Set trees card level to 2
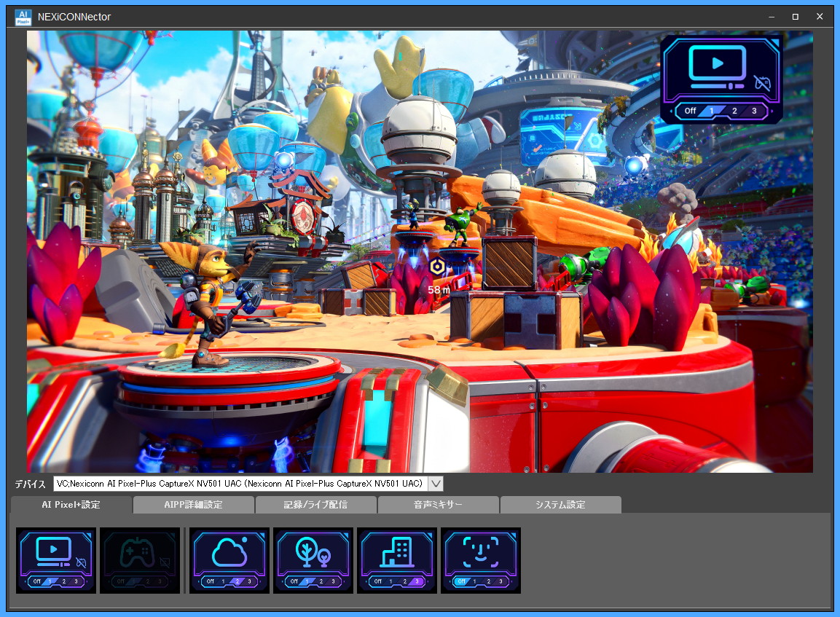The image size is (840, 617). tap(321, 581)
